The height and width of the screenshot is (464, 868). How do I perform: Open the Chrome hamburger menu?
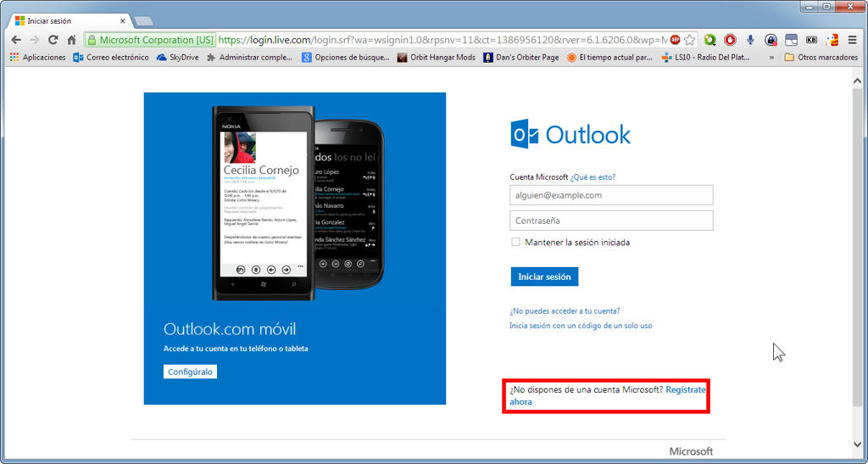click(x=853, y=40)
